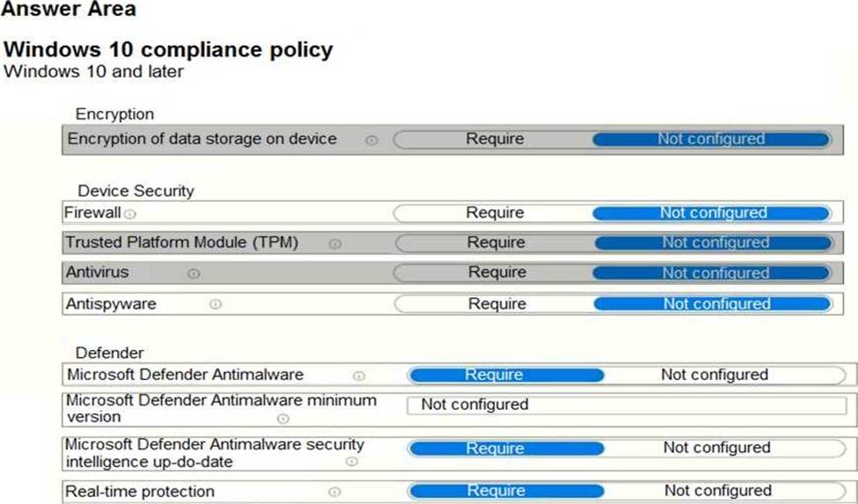The image size is (858, 504).
Task: Set Microsoft Defender Antimalware to Not configured
Action: coord(714,375)
